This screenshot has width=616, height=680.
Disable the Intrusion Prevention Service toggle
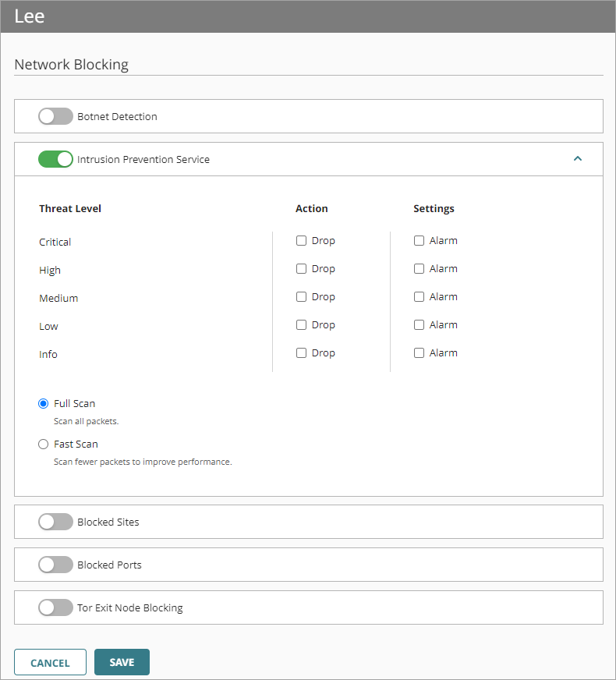(55, 159)
